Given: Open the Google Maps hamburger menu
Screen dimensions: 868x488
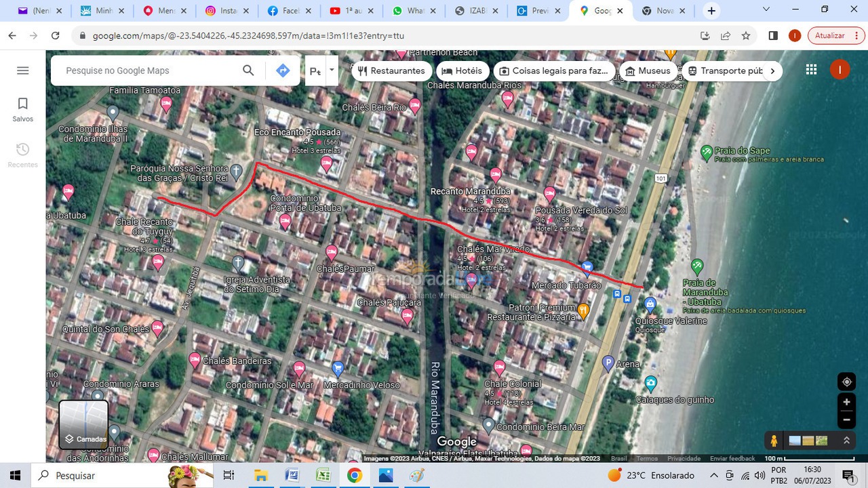Looking at the screenshot, I should point(22,70).
